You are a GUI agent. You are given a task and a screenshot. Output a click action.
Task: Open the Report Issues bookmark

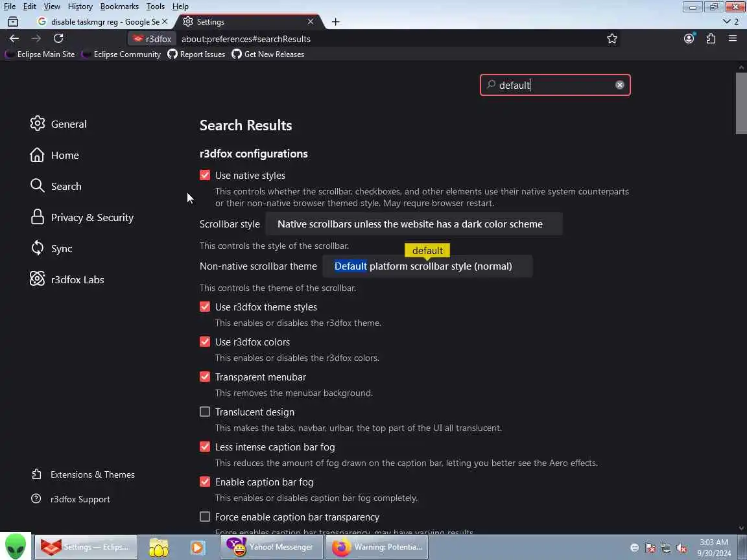pos(196,54)
